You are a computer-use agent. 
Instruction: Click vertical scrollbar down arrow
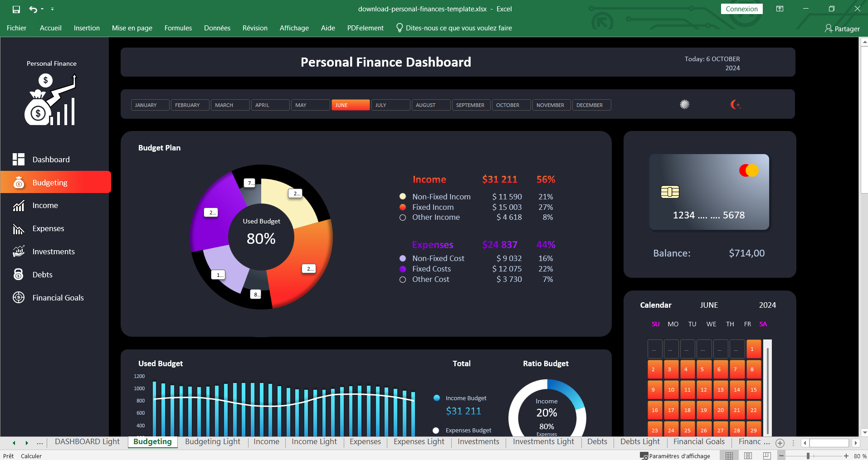864,432
